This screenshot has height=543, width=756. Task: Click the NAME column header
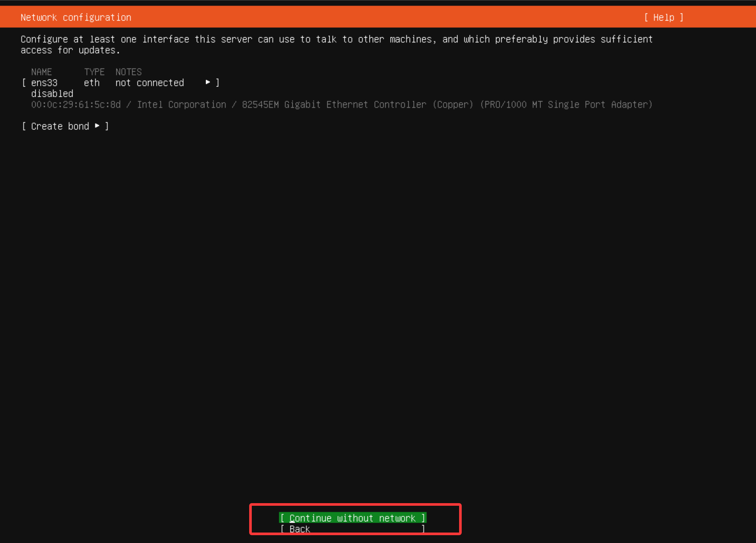[41, 72]
